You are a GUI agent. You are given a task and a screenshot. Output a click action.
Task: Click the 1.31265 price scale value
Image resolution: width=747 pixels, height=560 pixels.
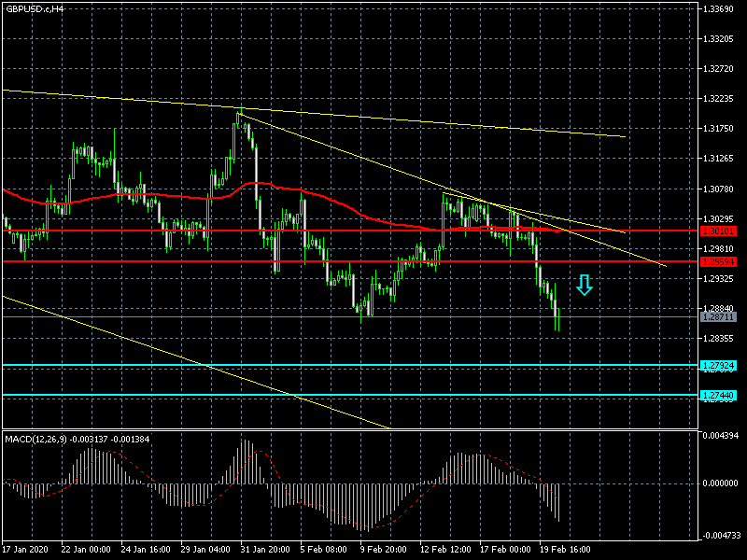(x=718, y=159)
